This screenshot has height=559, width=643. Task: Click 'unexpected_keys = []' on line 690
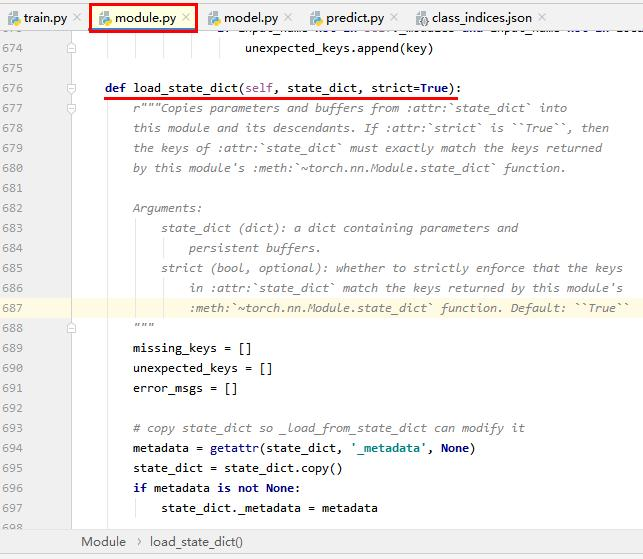pos(203,368)
